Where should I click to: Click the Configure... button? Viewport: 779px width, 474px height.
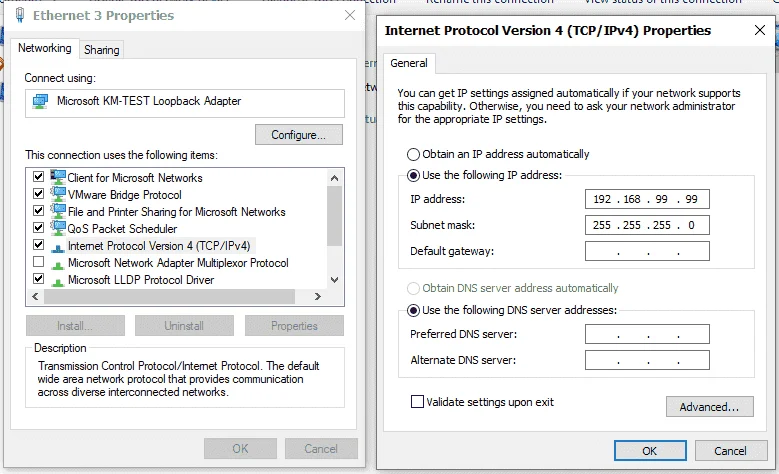pyautogui.click(x=299, y=135)
